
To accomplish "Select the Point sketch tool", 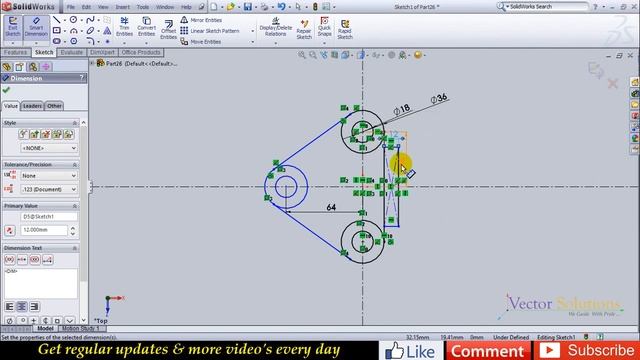I will tap(107, 41).
